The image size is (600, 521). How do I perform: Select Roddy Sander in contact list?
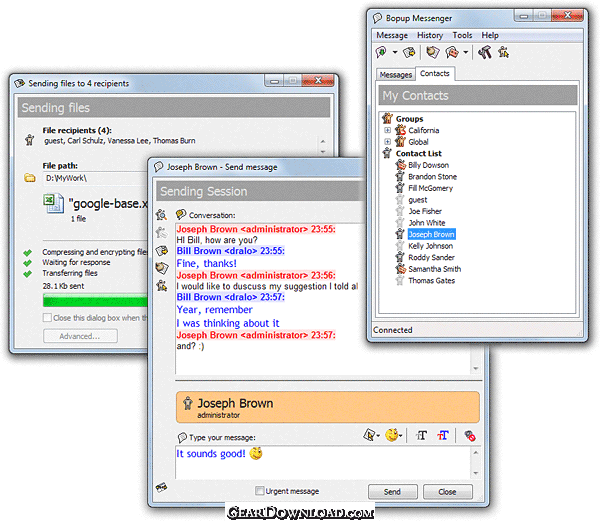point(431,258)
